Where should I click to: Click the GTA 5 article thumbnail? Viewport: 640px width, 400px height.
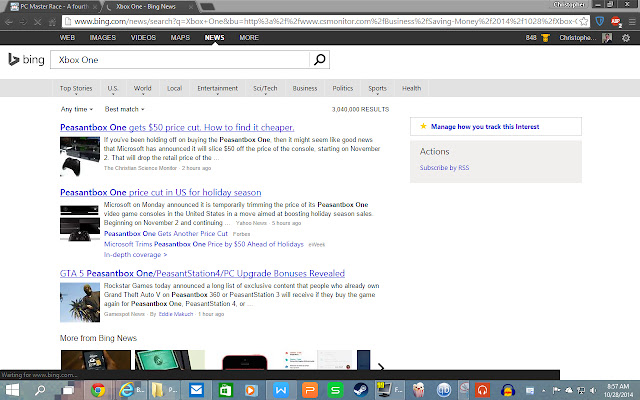[x=80, y=302]
